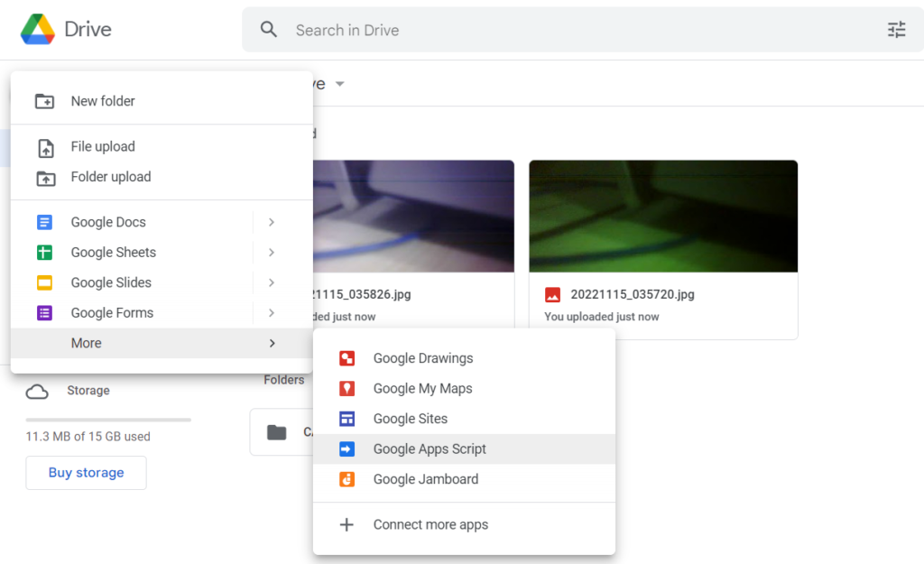924x564 pixels.
Task: Expand the More submenu arrow
Action: (272, 343)
